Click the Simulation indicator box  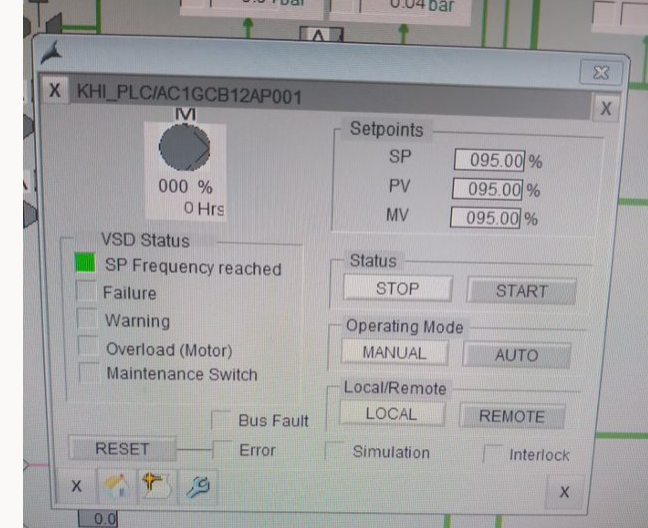(x=335, y=450)
